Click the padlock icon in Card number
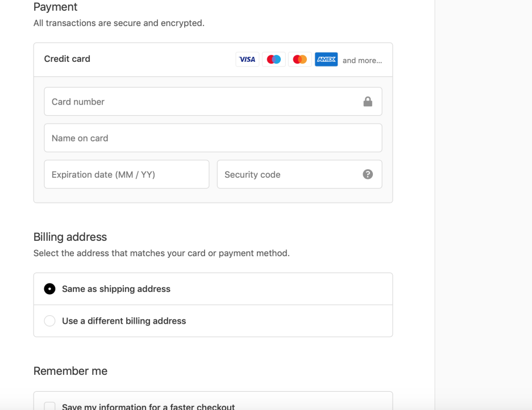532x410 pixels. click(368, 101)
